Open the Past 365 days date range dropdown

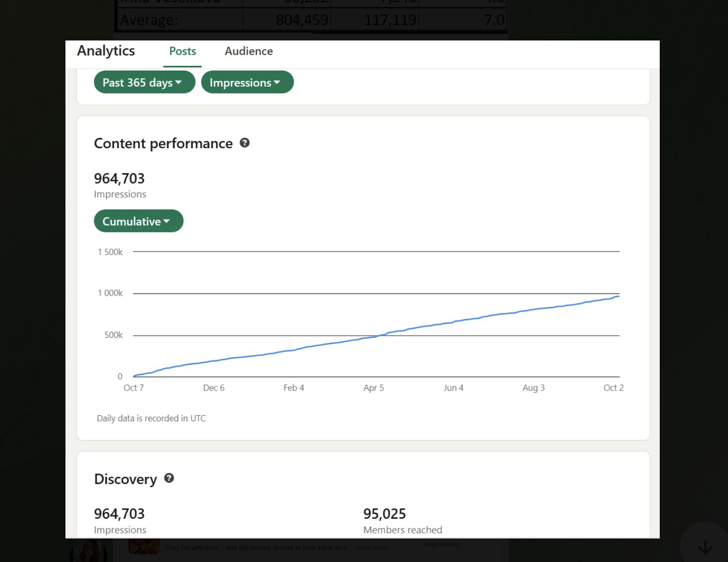pos(144,82)
